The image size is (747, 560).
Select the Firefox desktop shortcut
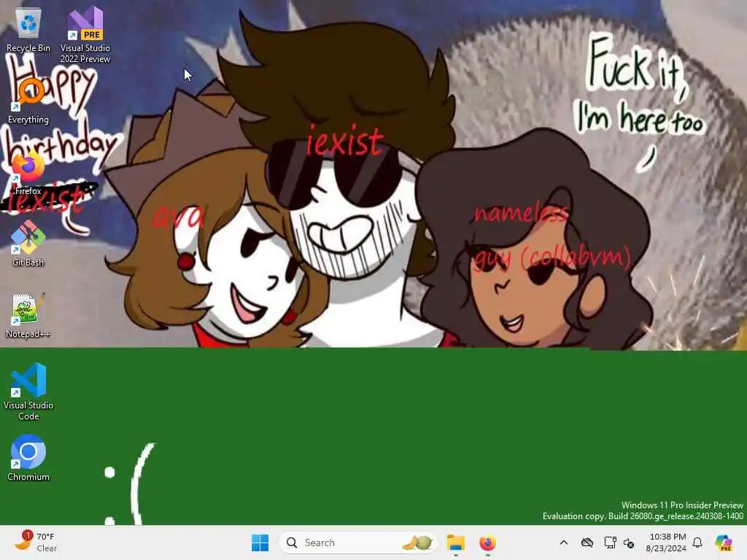[28, 172]
